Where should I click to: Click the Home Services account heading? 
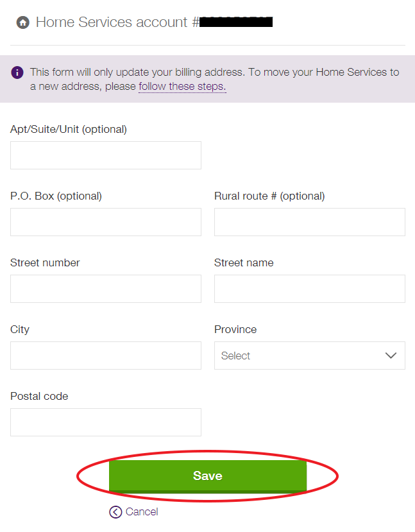click(x=114, y=22)
